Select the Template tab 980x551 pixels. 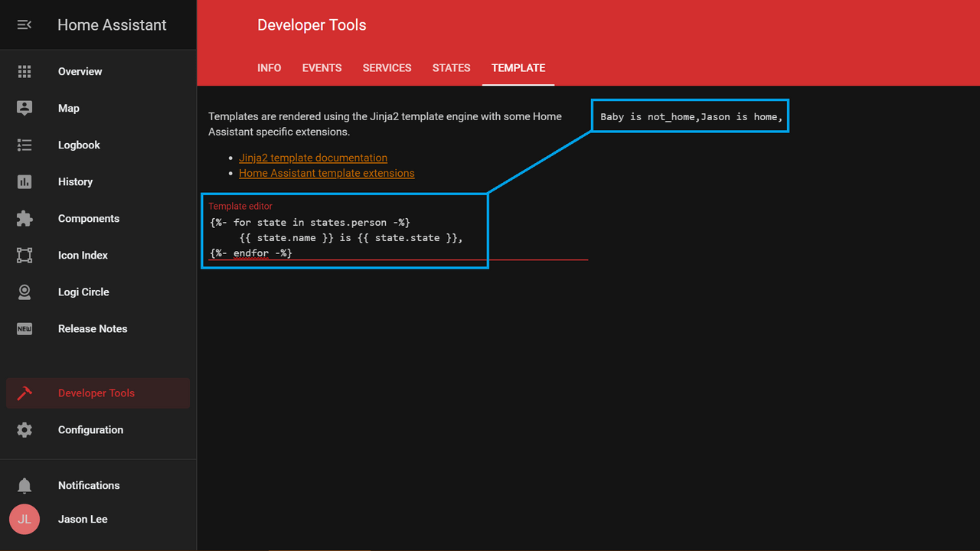click(x=518, y=68)
